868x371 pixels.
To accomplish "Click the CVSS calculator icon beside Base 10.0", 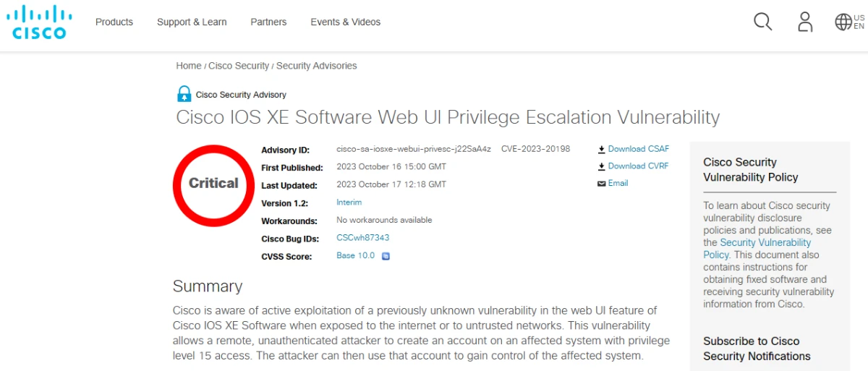I will pos(386,256).
